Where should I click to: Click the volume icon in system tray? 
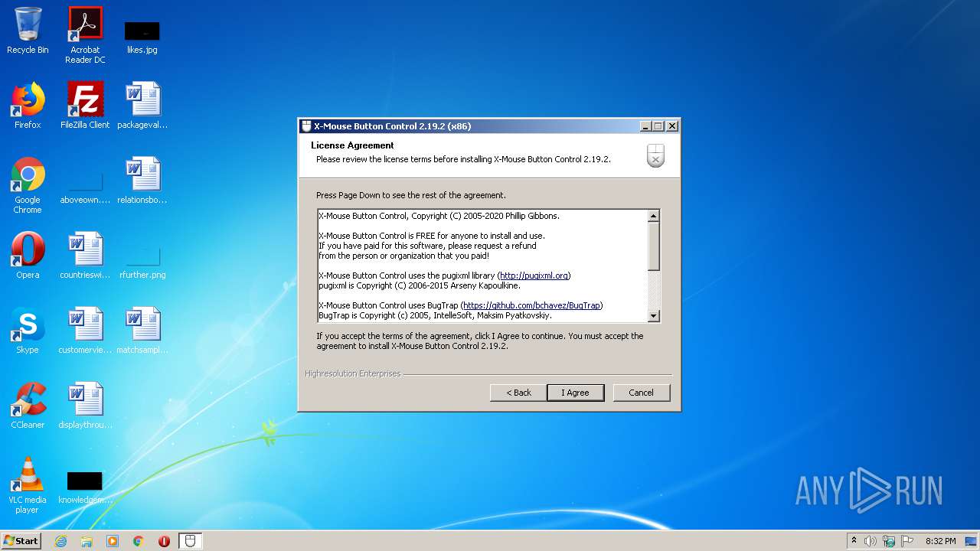coord(871,541)
